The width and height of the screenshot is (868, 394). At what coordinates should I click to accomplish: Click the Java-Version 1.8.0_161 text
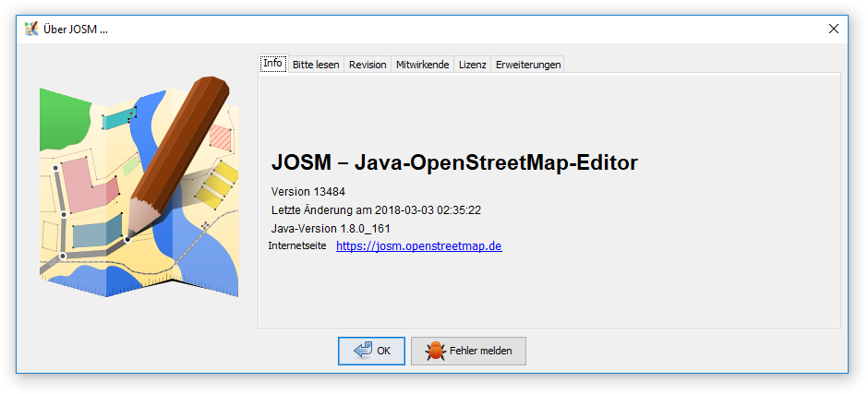331,228
